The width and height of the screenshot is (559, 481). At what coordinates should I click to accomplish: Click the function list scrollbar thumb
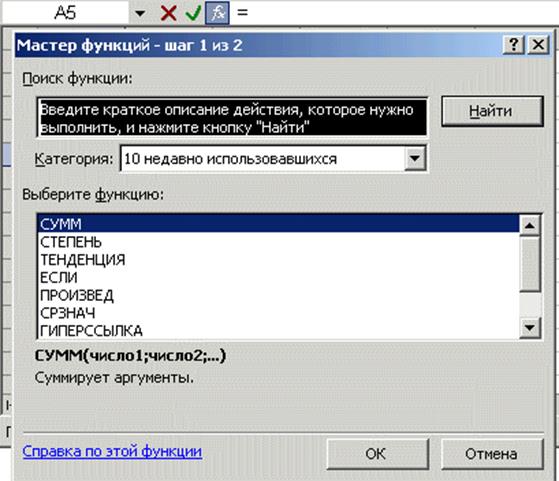pos(530,264)
